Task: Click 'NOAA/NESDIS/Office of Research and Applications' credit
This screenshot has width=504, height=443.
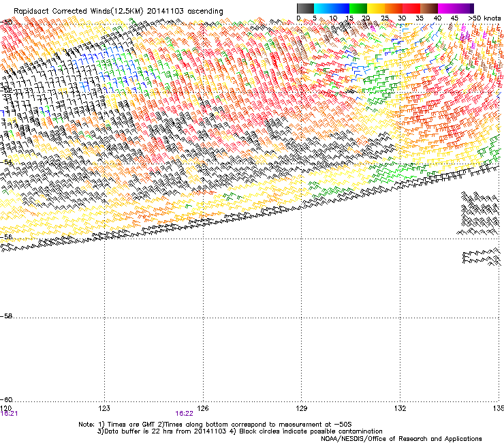Action: point(401,439)
